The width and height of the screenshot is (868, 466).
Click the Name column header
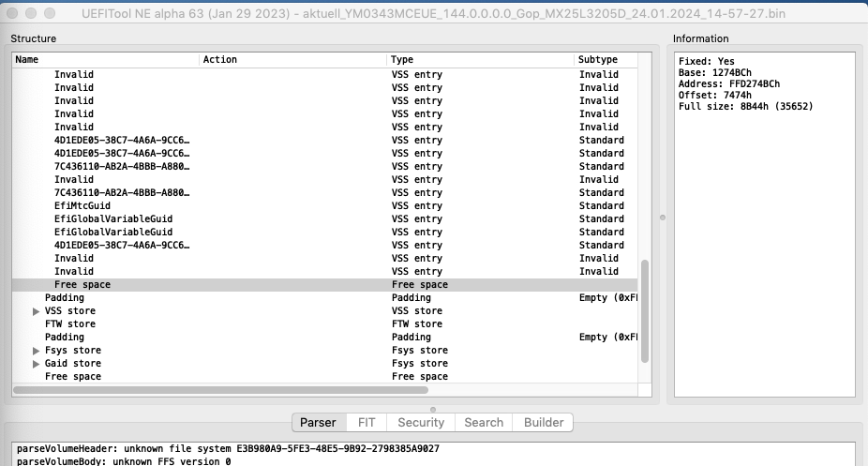(105, 60)
